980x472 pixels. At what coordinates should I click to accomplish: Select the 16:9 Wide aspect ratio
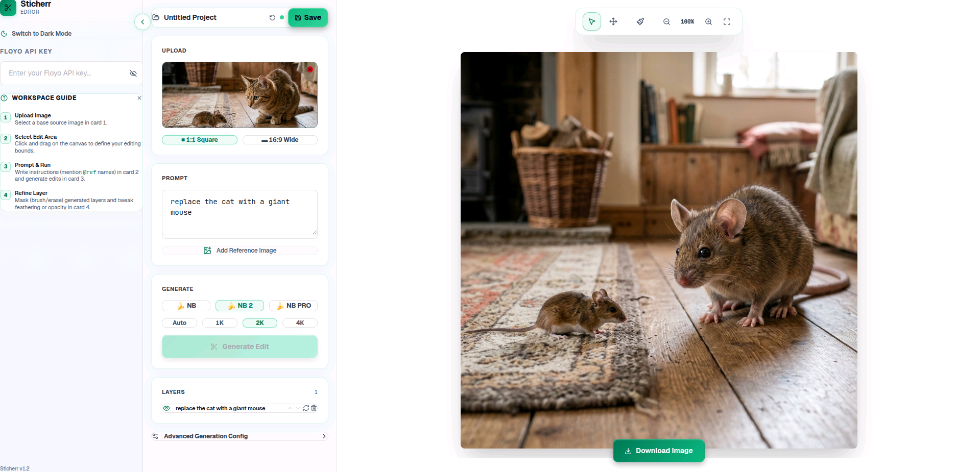pyautogui.click(x=280, y=140)
